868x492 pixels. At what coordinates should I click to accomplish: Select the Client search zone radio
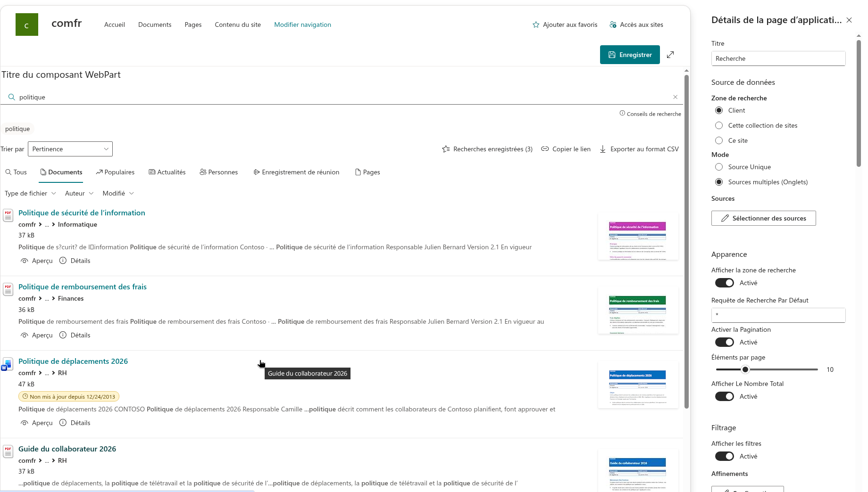click(x=719, y=110)
